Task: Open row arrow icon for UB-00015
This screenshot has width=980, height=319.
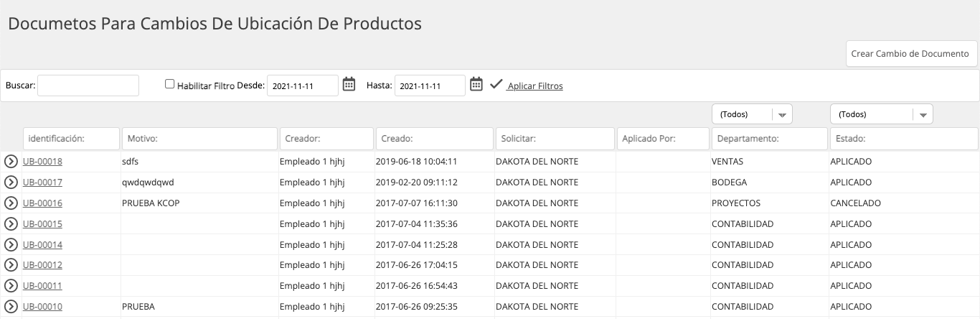Action: (11, 224)
